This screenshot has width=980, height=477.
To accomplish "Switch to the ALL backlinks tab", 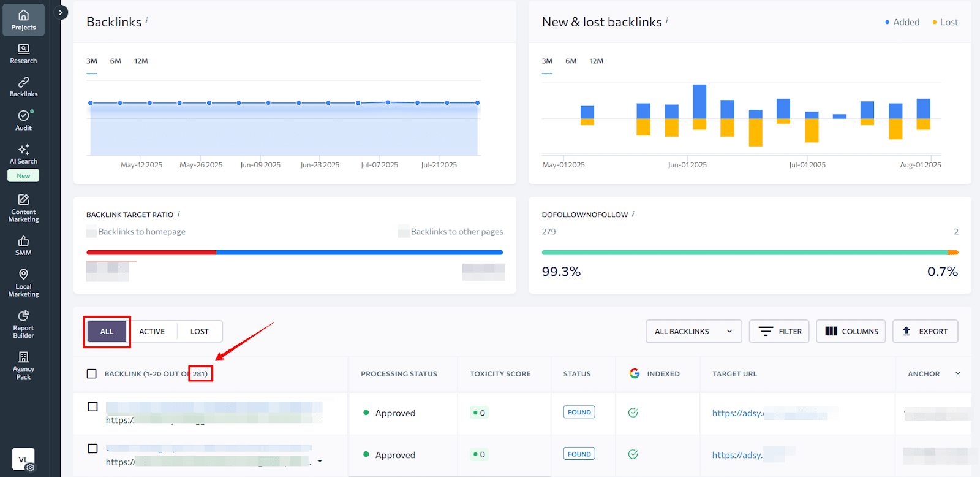I will [107, 332].
